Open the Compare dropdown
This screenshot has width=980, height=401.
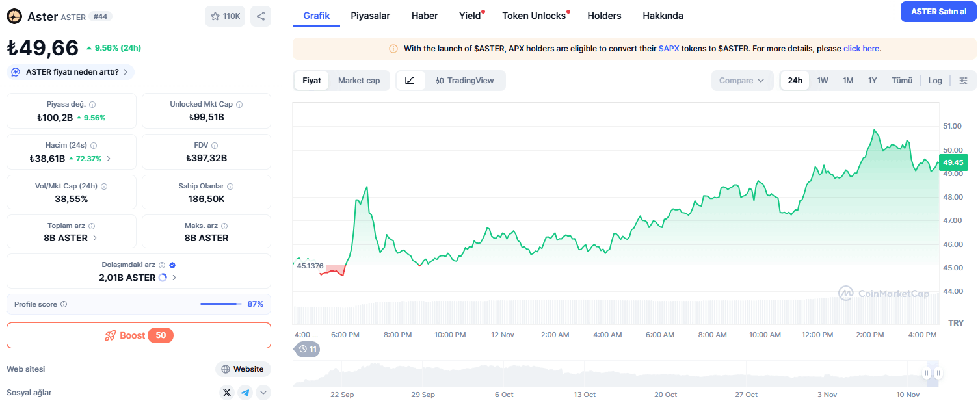point(743,81)
